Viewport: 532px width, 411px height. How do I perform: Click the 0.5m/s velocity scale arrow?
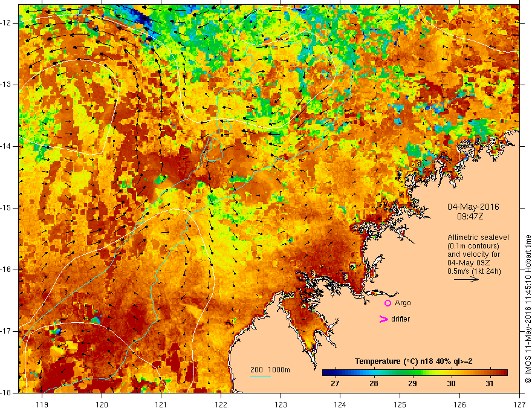(466, 279)
